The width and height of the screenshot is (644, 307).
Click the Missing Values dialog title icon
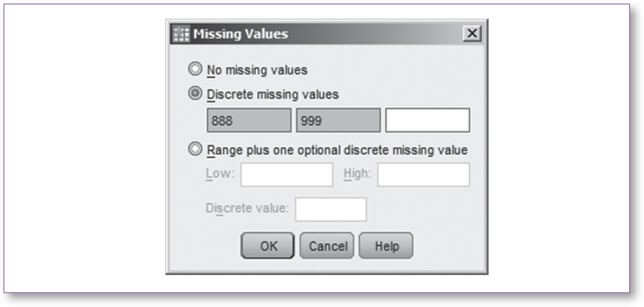[x=181, y=34]
